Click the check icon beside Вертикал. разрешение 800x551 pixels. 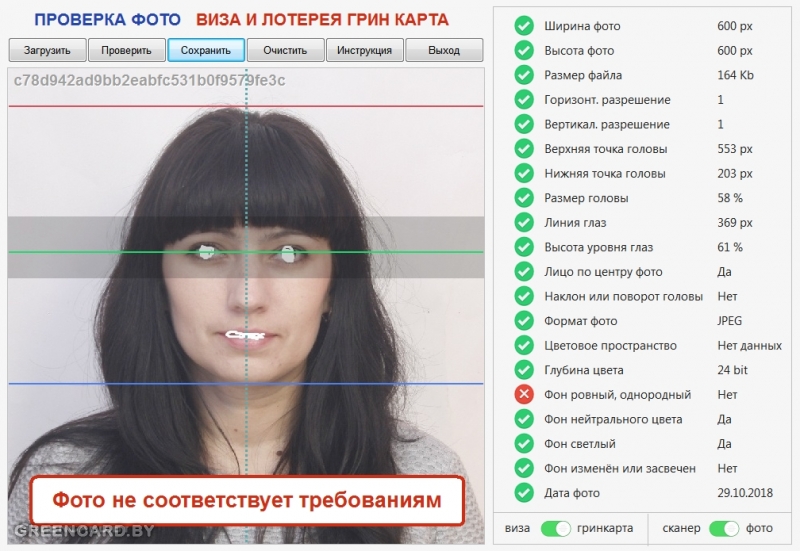click(524, 124)
